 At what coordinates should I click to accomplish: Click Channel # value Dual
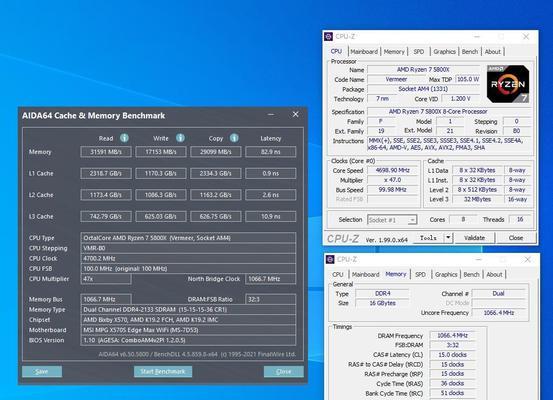click(498, 293)
